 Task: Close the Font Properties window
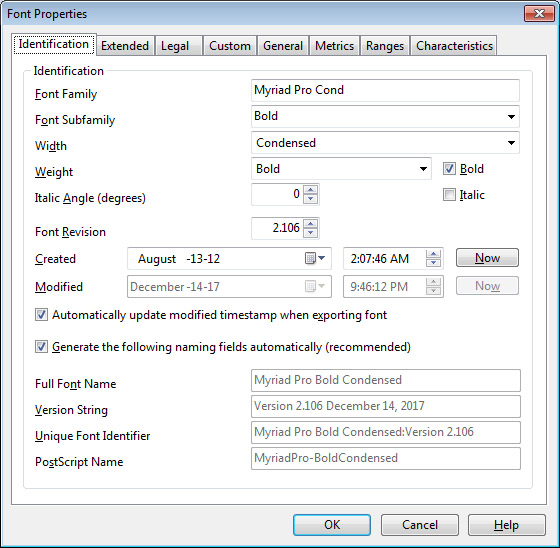pyautogui.click(x=539, y=14)
